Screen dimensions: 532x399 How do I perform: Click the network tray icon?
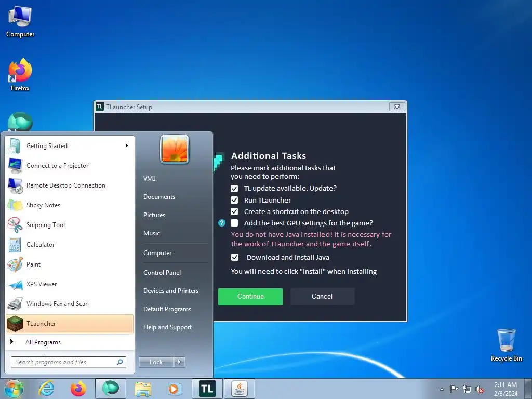[467, 389]
